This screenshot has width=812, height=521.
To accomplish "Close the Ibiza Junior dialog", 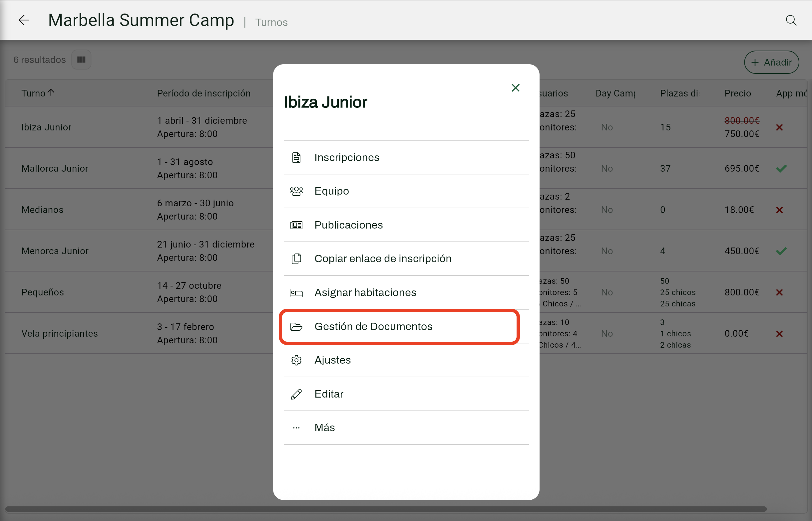I will (515, 88).
